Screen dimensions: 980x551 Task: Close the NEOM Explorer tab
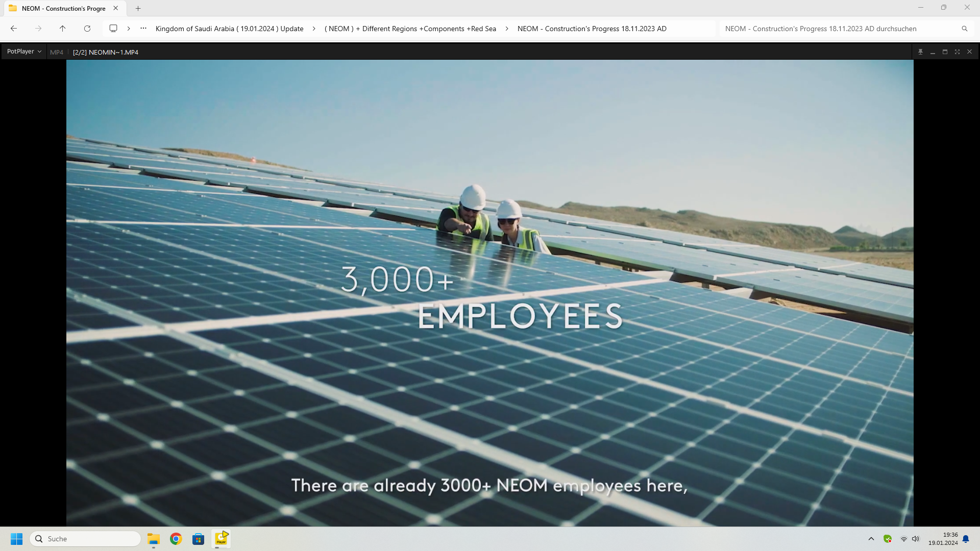(116, 8)
